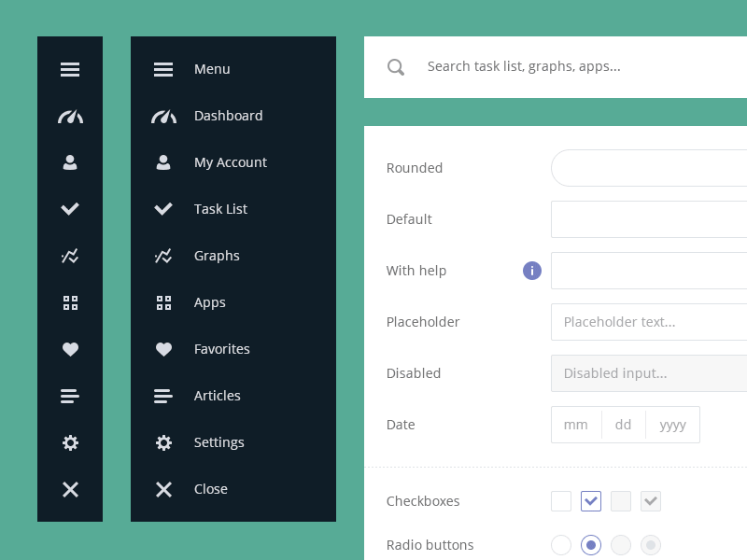
Task: Enable the first unchecked checkbox
Action: (x=560, y=501)
